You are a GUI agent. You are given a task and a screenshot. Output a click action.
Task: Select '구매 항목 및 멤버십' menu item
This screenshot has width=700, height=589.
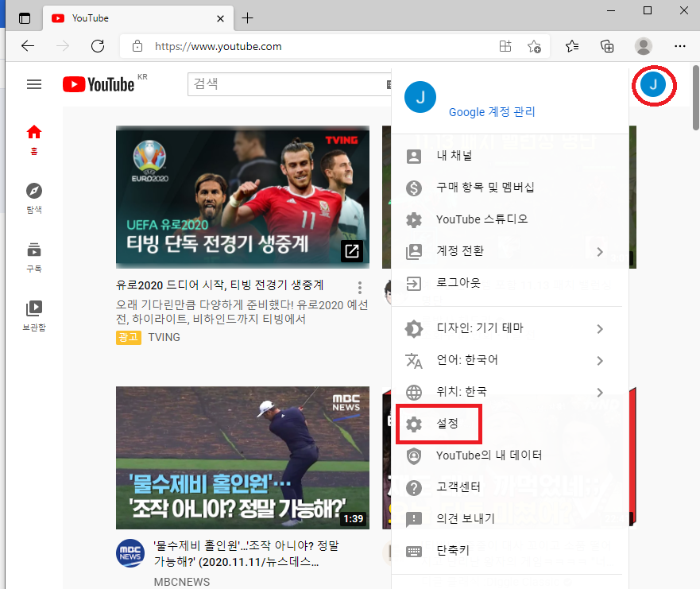tap(510, 188)
